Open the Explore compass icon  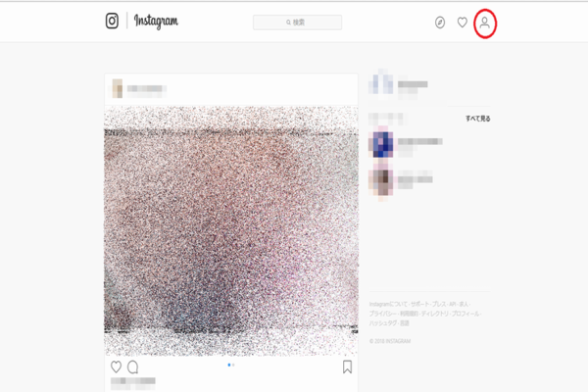(440, 23)
